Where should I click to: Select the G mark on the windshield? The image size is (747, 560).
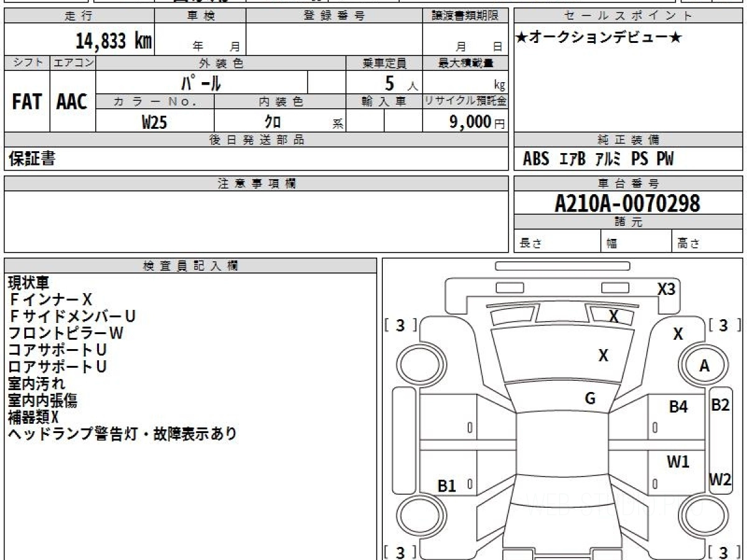coord(590,399)
